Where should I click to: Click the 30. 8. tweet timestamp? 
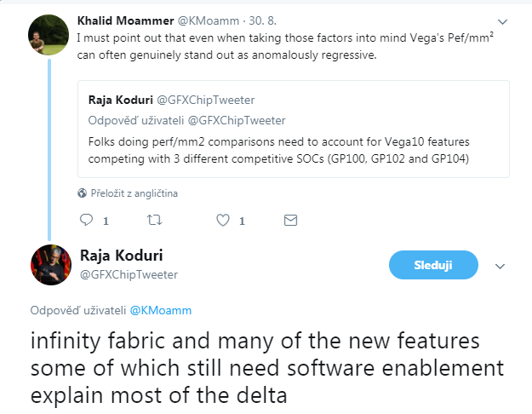pyautogui.click(x=258, y=20)
